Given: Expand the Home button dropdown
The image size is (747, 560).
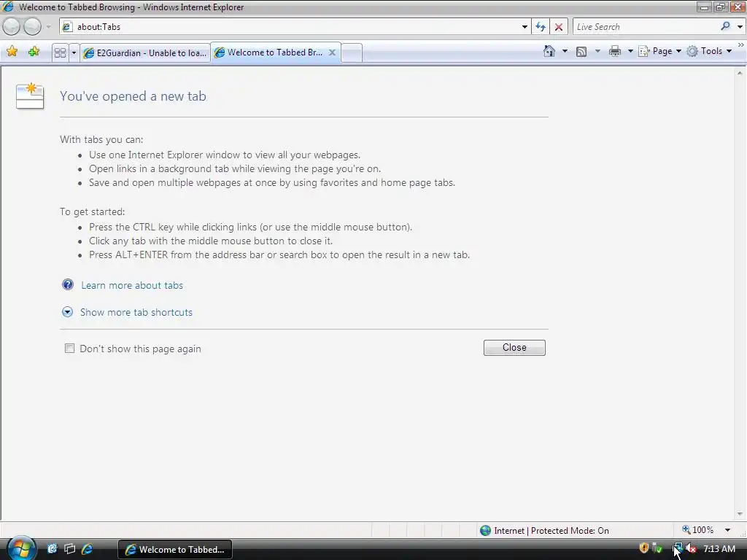Looking at the screenshot, I should 565,51.
